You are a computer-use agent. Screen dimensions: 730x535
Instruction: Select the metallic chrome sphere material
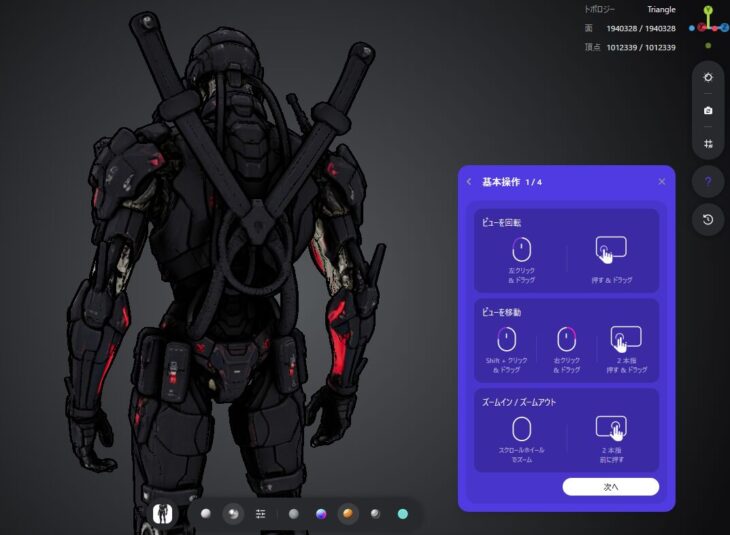375,514
